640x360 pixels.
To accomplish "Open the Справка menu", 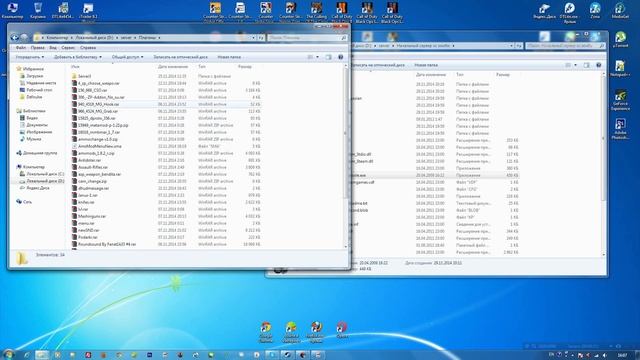I will click(88, 48).
